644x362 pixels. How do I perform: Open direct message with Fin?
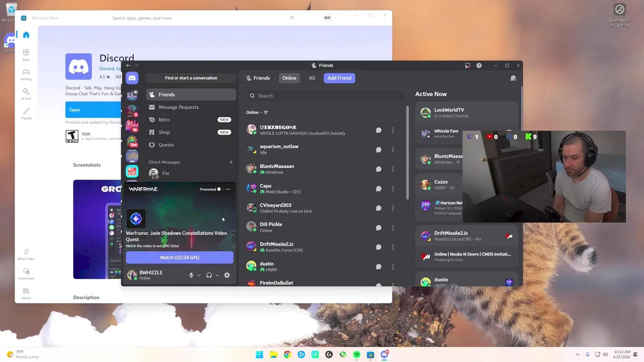click(x=191, y=173)
